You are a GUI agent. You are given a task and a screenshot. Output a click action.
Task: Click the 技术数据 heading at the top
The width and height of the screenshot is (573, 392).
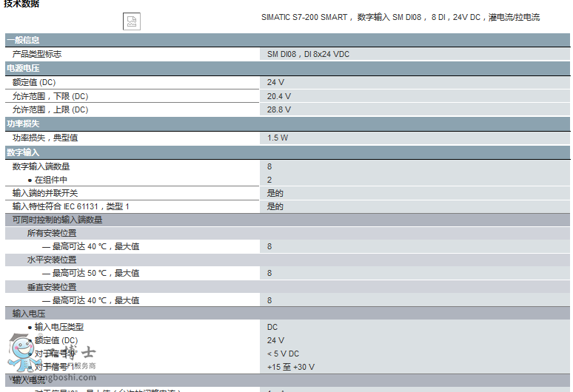pyautogui.click(x=22, y=4)
